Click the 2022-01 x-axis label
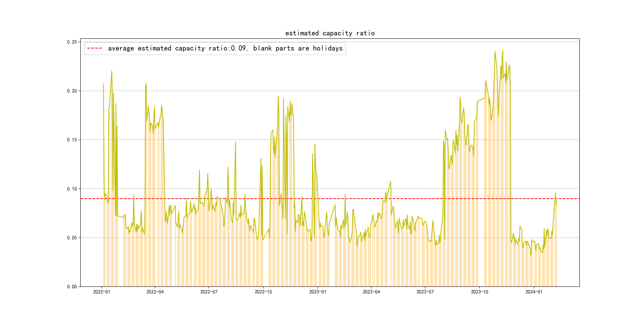Viewport: 644px width, 322px height. coord(102,292)
